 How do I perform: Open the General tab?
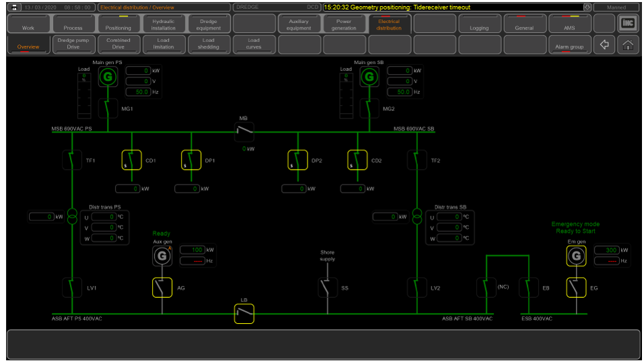[524, 24]
